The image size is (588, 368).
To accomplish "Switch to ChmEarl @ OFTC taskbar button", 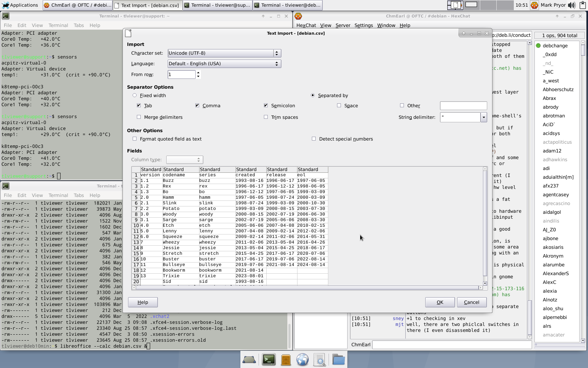I will (77, 5).
